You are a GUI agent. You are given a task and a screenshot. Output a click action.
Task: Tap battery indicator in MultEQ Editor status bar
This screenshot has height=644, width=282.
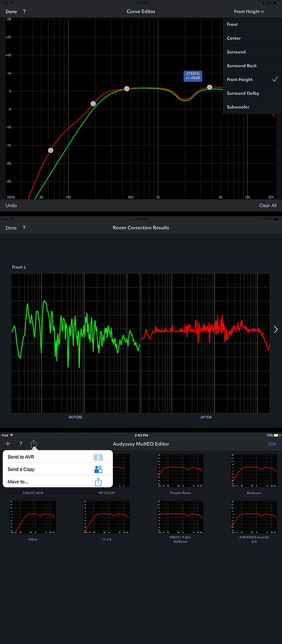tap(277, 435)
